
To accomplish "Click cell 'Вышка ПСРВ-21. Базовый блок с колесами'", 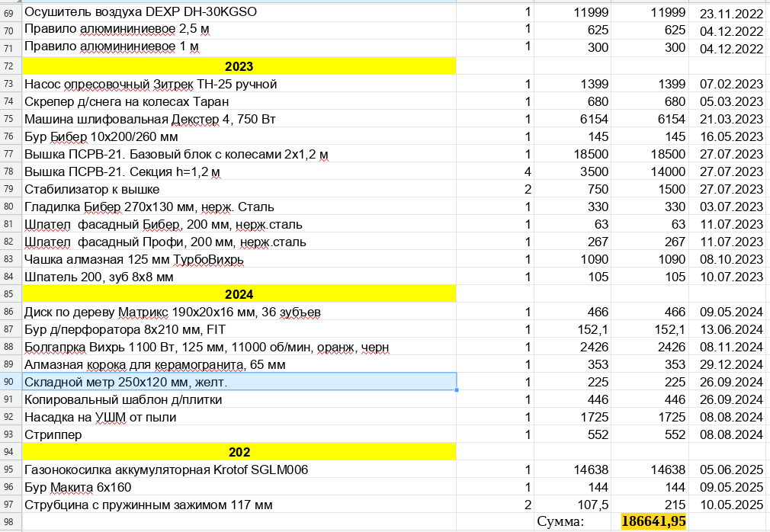I will click(239, 154).
